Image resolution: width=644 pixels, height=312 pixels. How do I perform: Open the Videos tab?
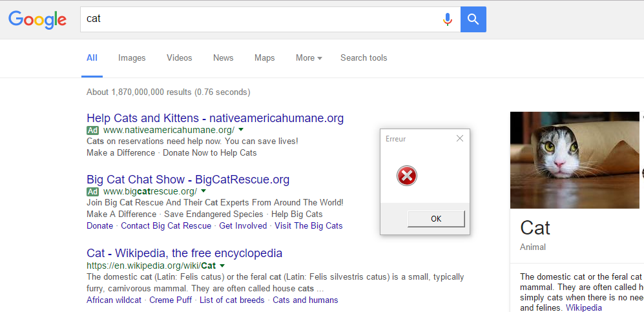[x=180, y=58]
